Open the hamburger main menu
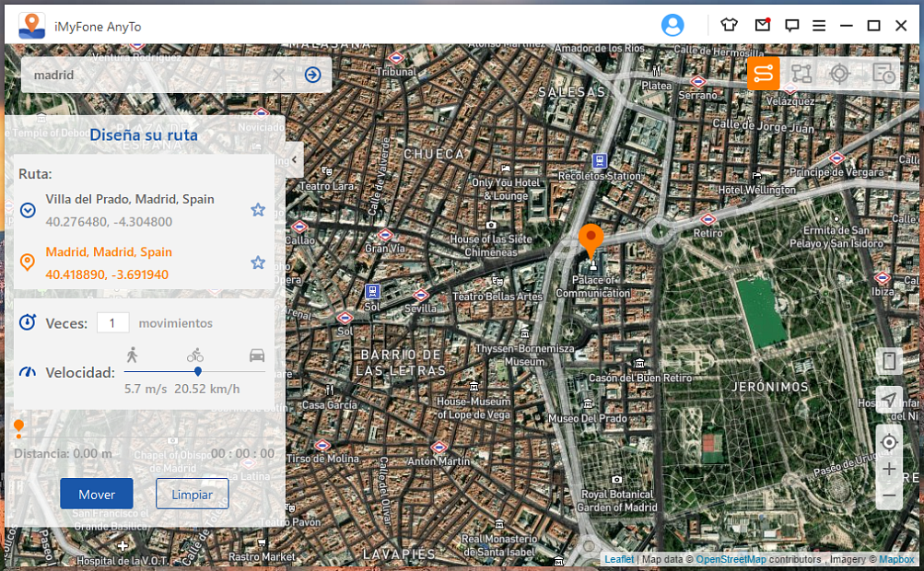Viewport: 924px width, 571px height. pyautogui.click(x=818, y=26)
